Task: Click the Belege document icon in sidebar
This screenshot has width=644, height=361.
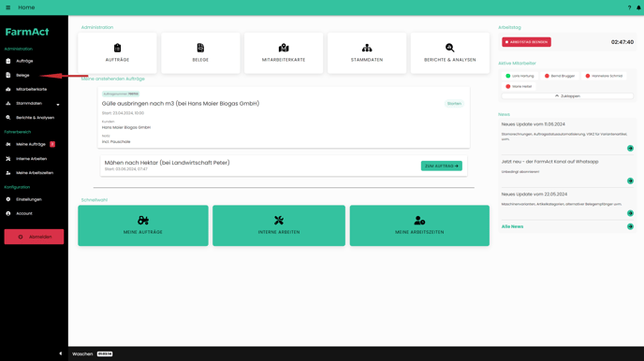Action: click(8, 75)
